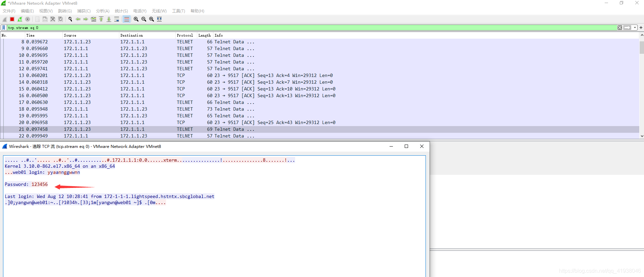Image resolution: width=644 pixels, height=277 pixels.
Task: Click the save capture file icon
Action: 45,19
